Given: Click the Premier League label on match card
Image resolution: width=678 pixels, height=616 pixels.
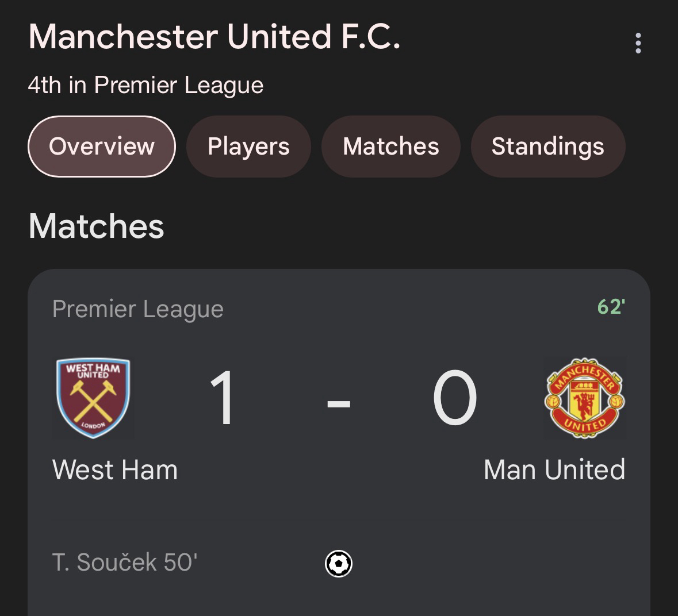Looking at the screenshot, I should [137, 309].
